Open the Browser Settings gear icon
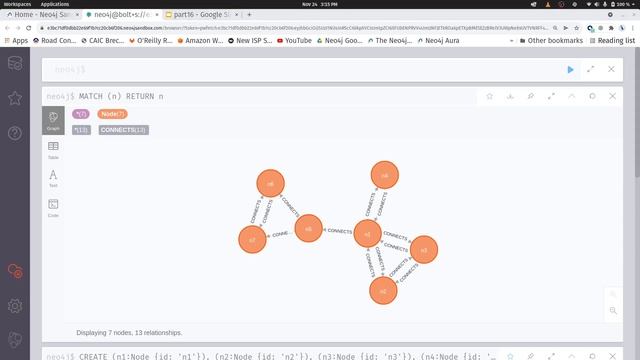The image size is (640, 360). click(x=15, y=306)
